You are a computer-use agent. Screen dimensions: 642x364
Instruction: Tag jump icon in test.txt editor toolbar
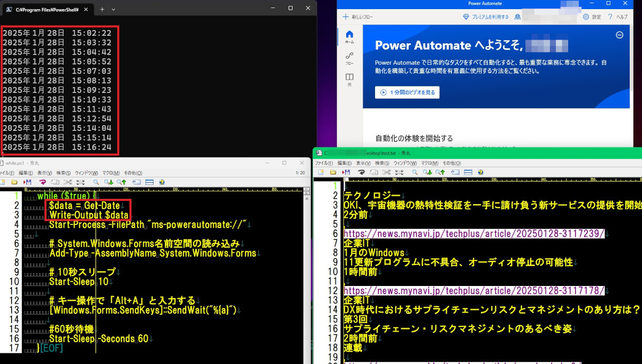point(455,172)
